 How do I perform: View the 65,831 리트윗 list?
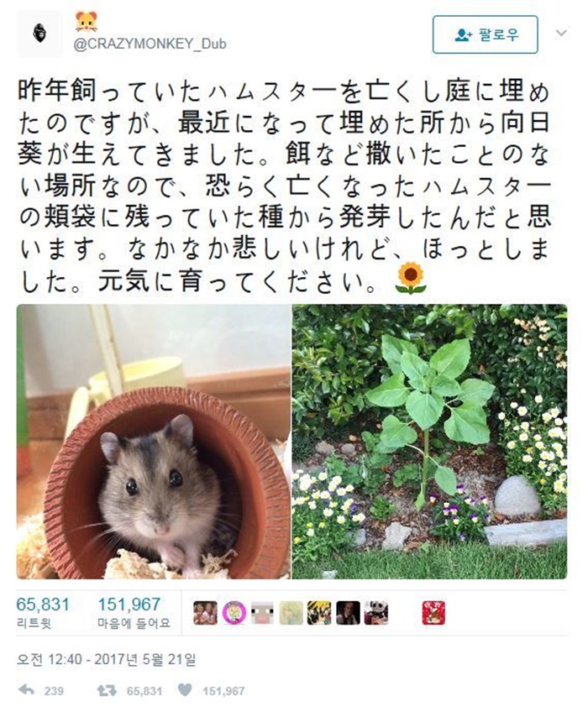43,612
